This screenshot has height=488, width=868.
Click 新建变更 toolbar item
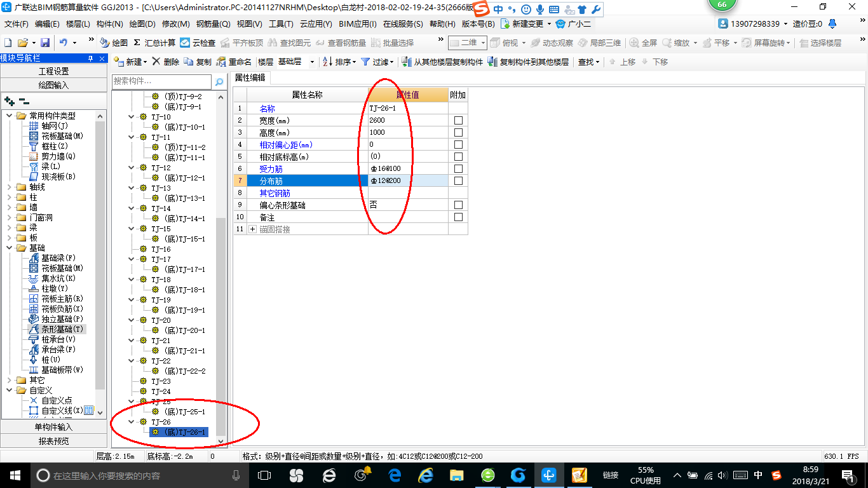pos(526,24)
